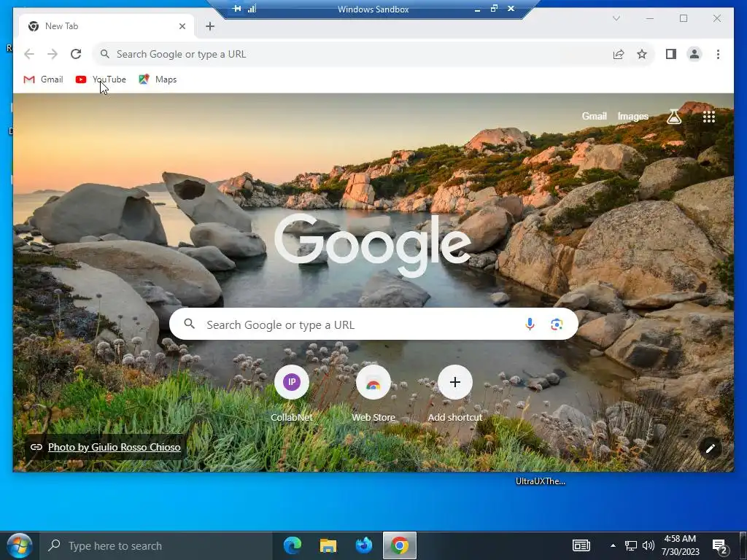Image resolution: width=747 pixels, height=560 pixels.
Task: Open the notification center icon
Action: tap(719, 546)
